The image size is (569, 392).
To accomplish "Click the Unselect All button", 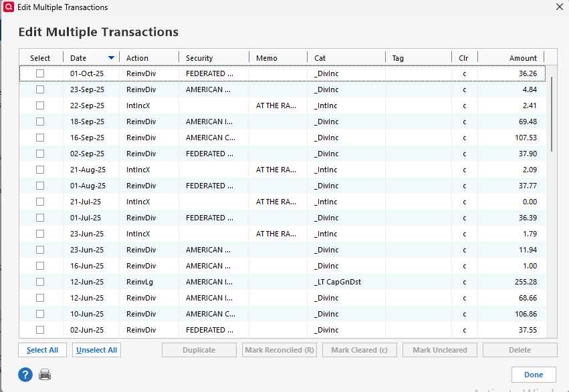I will tap(96, 350).
